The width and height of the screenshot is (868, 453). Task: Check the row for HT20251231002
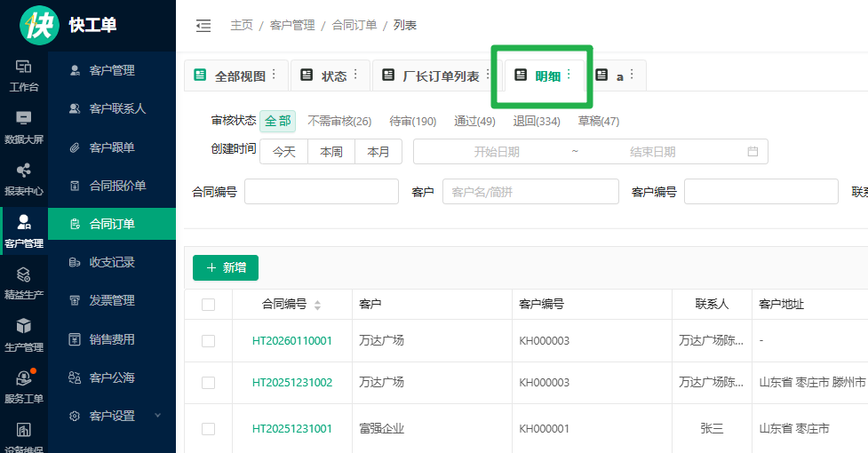[x=209, y=383]
